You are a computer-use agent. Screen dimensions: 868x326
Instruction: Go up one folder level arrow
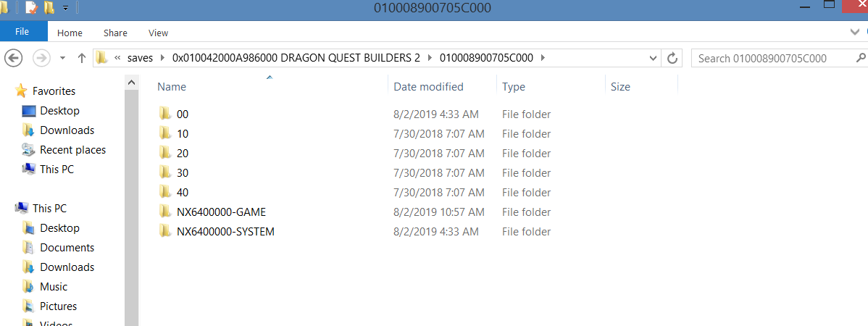pos(82,57)
